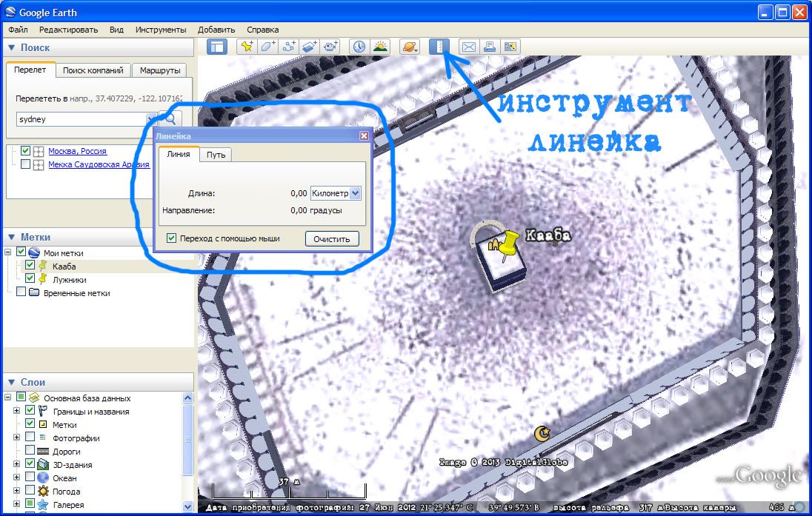Click the Weather layer sun icon
Viewport: 812px width, 516px height.
(x=44, y=491)
